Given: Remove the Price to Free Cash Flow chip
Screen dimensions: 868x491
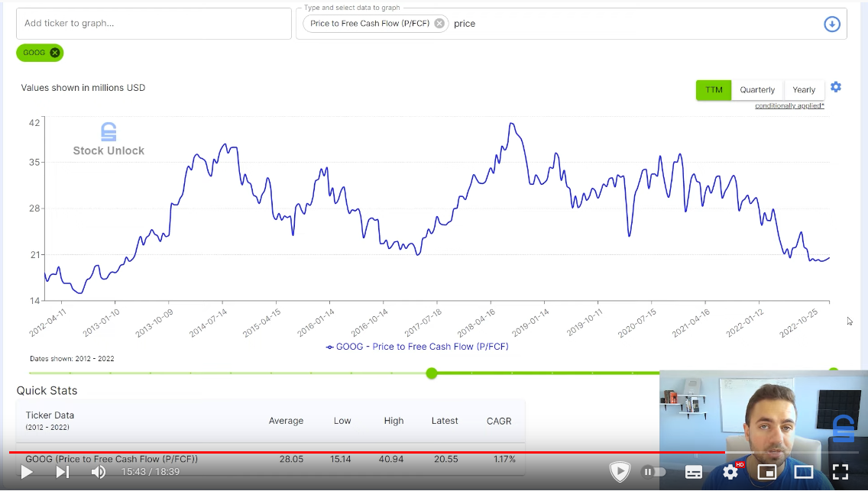Looking at the screenshot, I should coord(439,23).
